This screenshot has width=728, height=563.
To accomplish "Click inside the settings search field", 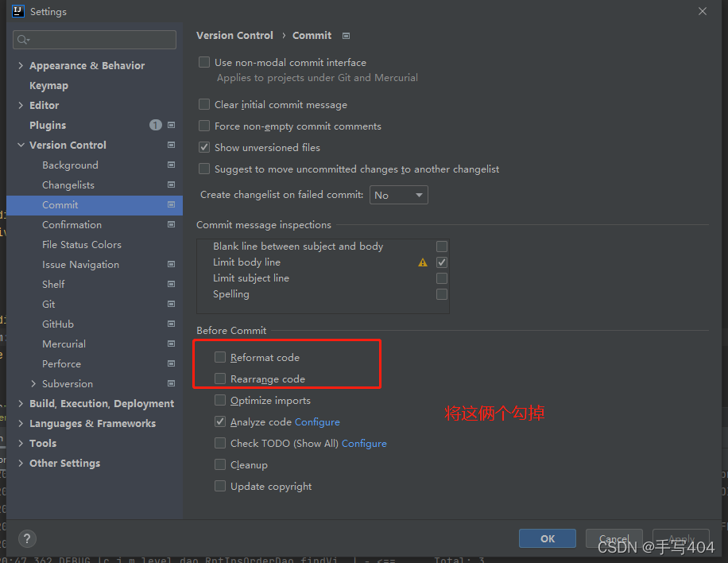I will point(94,39).
